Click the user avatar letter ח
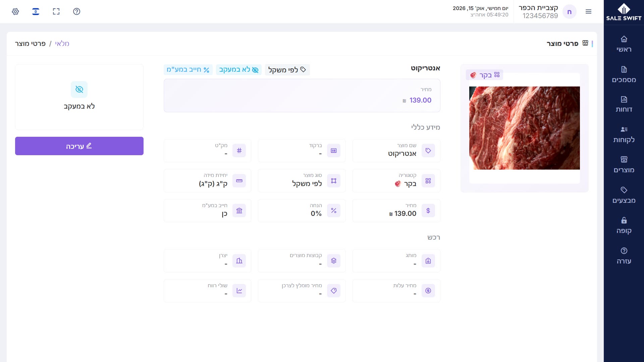 (569, 12)
